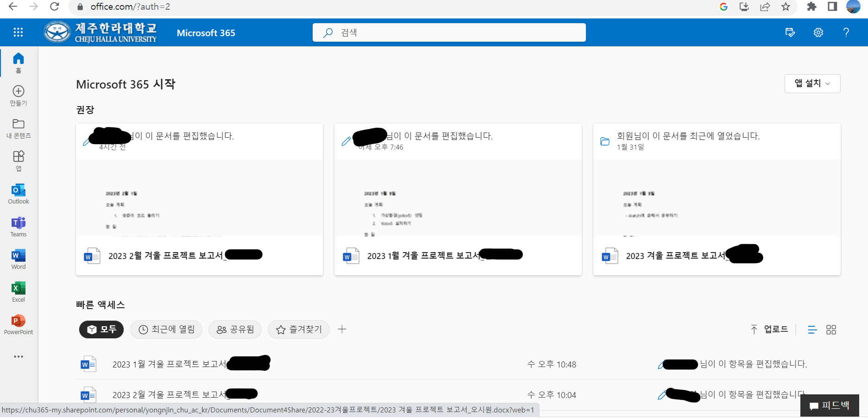868x418 pixels.
Task: Open the help question mark icon
Action: (x=846, y=32)
